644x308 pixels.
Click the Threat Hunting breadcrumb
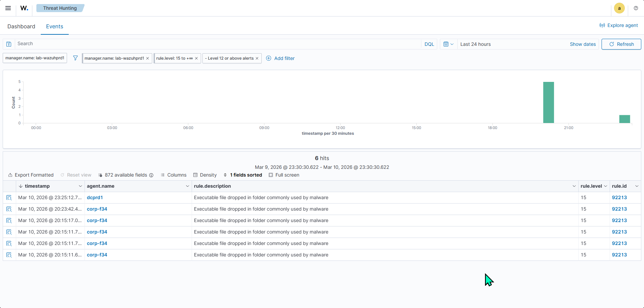click(60, 8)
